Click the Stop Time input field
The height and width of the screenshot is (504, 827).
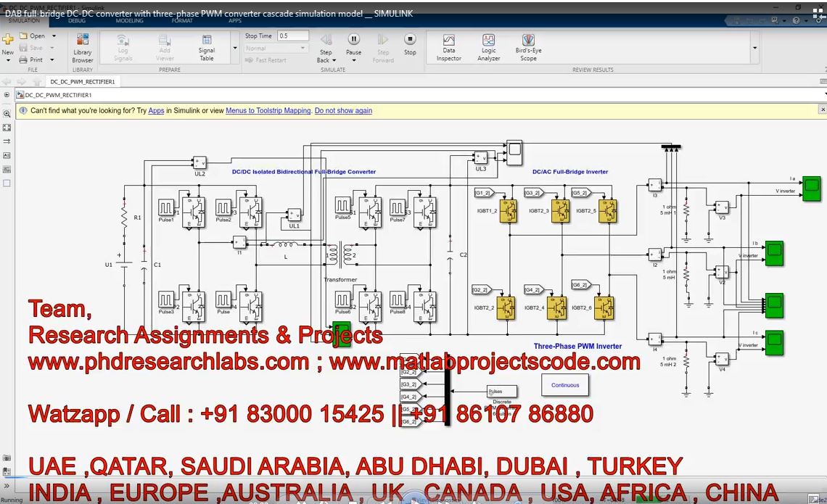[x=293, y=36]
